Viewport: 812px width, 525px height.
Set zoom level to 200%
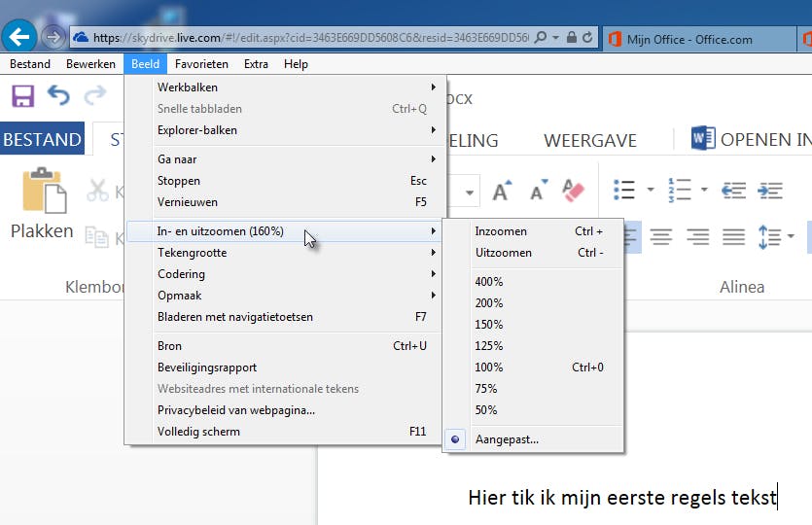tap(534, 303)
